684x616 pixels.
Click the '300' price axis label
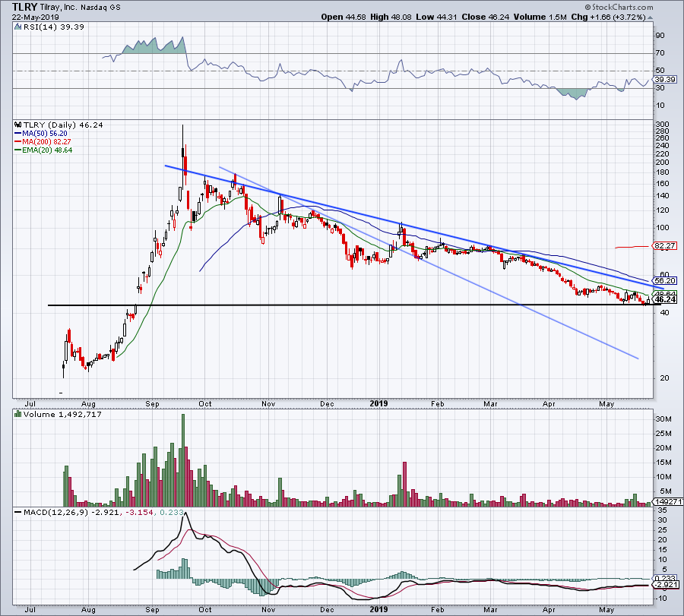point(662,125)
